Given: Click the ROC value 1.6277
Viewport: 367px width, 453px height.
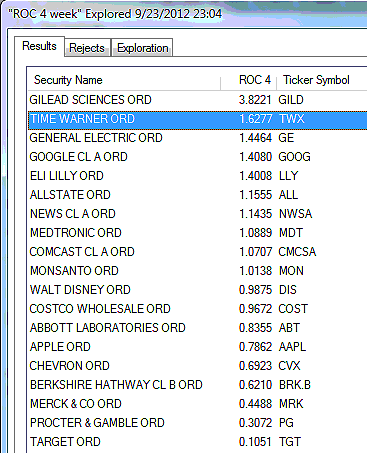Looking at the screenshot, I should click(255, 119).
